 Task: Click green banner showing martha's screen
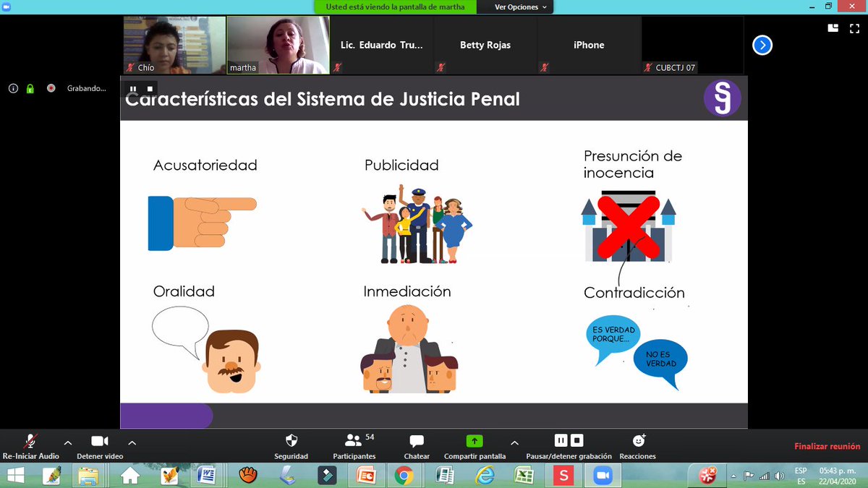(395, 7)
